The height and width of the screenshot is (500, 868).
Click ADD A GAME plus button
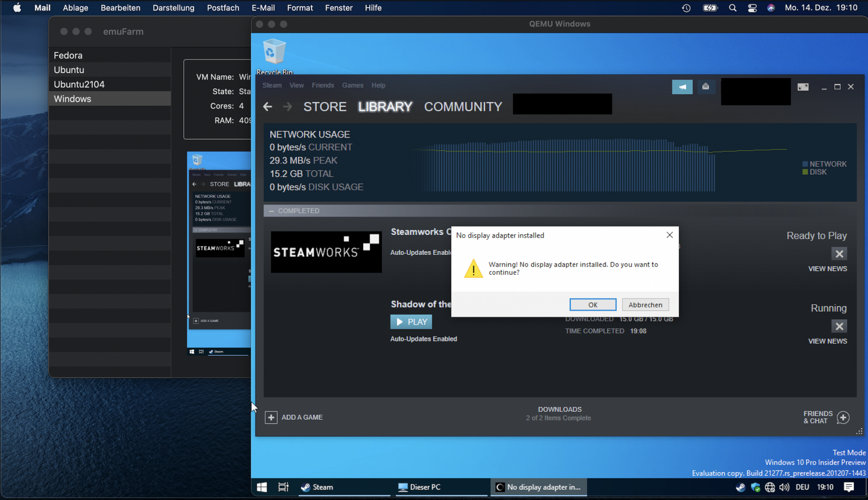tap(271, 418)
